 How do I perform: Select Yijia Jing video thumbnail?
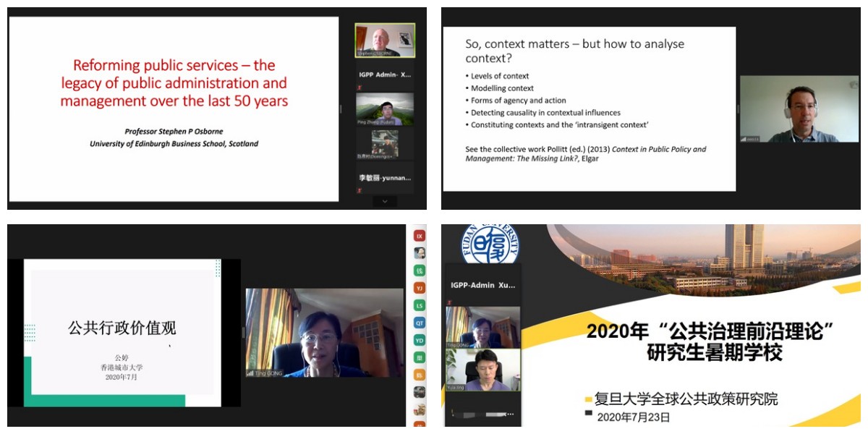pos(482,370)
